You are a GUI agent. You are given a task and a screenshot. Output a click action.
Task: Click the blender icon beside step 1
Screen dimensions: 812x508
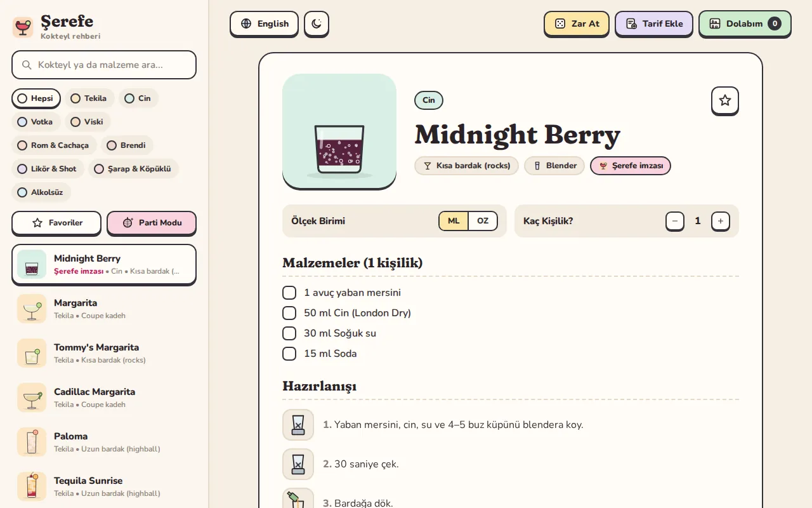[298, 425]
